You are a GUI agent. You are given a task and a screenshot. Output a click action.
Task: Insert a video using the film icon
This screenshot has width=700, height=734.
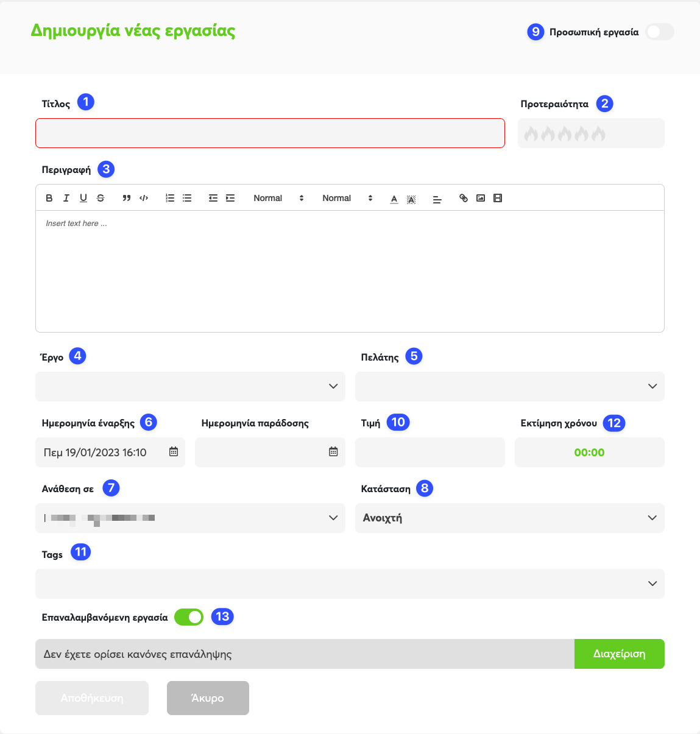(498, 198)
